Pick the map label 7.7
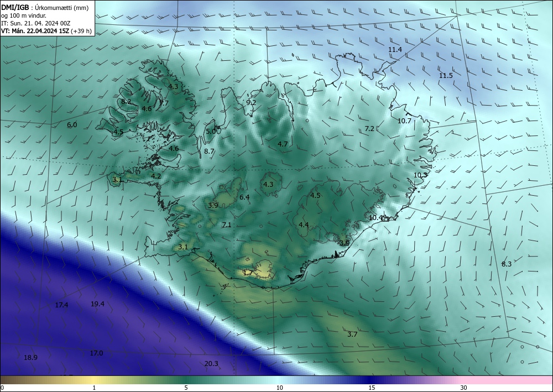Image resolution: width=553 pixels, height=392 pixels. [164, 103]
